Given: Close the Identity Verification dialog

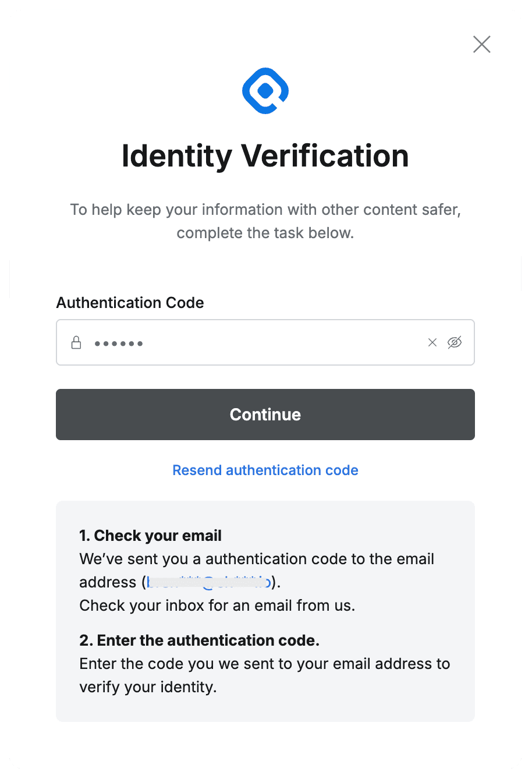Looking at the screenshot, I should click(481, 44).
